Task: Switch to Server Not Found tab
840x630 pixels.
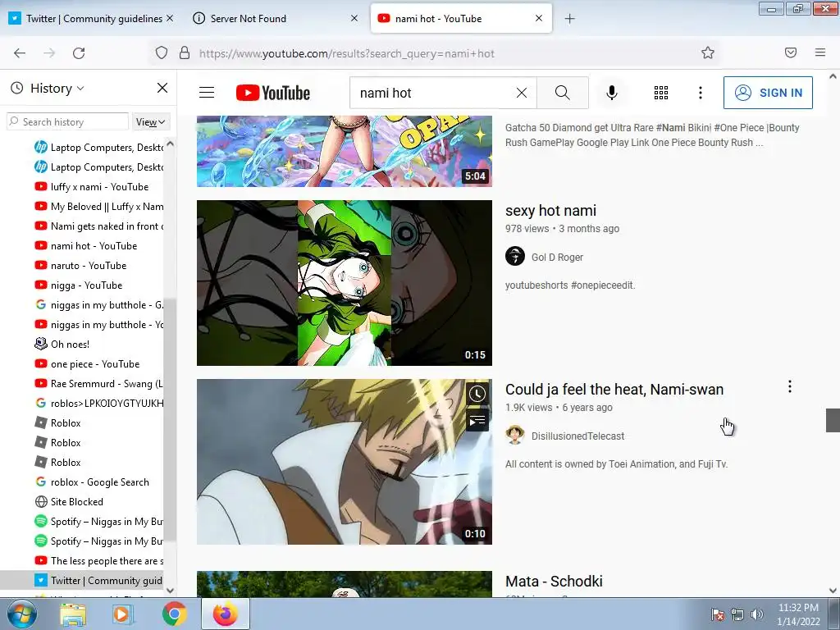Action: coord(248,19)
